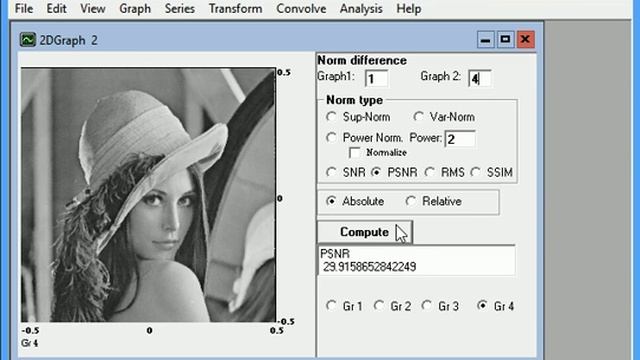This screenshot has height=360, width=640.
Task: Enable the Normalize checkbox
Action: pos(355,153)
